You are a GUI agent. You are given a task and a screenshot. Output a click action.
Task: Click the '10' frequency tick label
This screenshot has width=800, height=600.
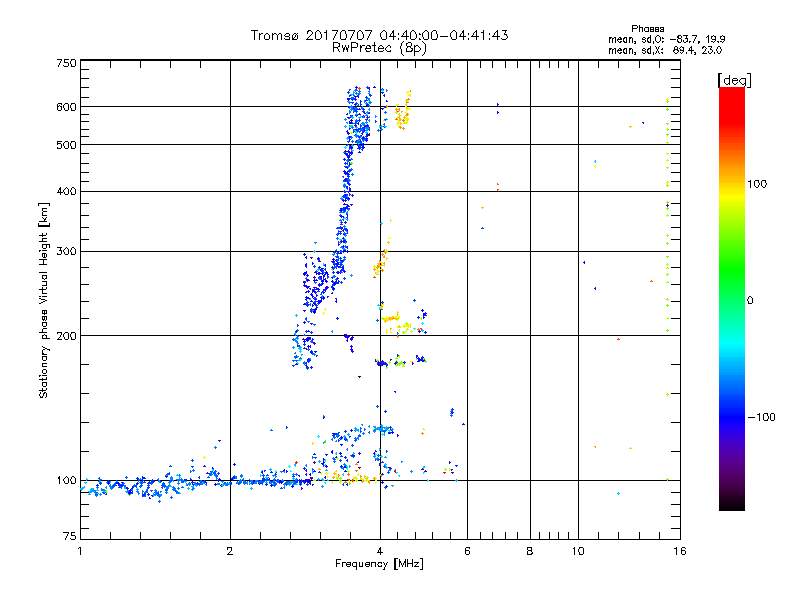(578, 551)
